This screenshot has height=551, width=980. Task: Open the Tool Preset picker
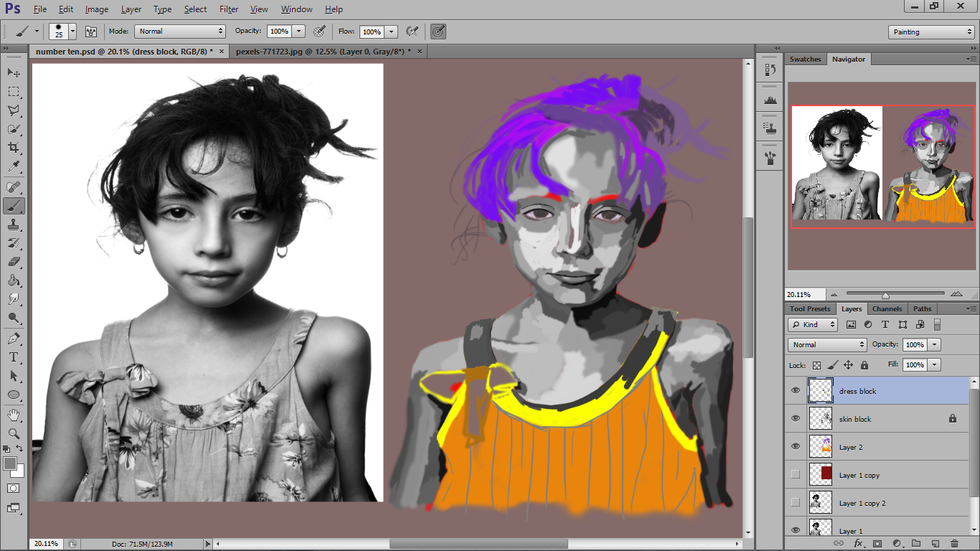click(x=27, y=32)
